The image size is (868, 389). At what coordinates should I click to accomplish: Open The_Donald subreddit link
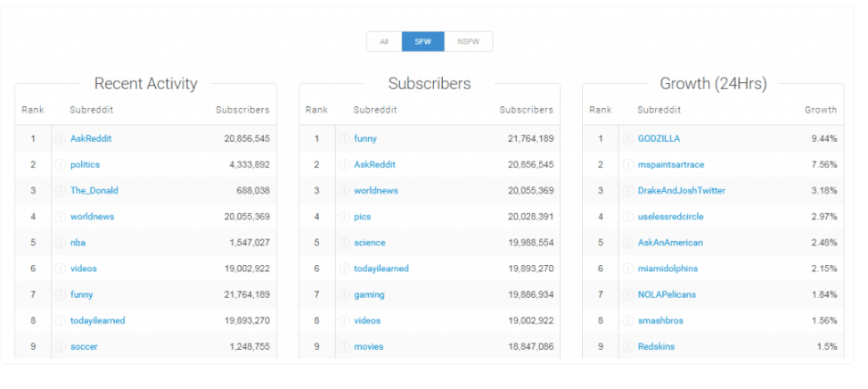94,191
